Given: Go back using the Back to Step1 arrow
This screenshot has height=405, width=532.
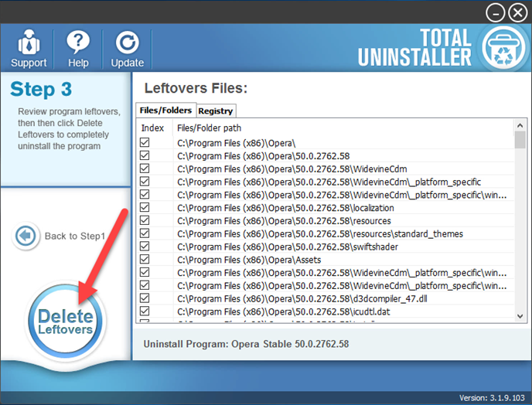Looking at the screenshot, I should click(26, 236).
